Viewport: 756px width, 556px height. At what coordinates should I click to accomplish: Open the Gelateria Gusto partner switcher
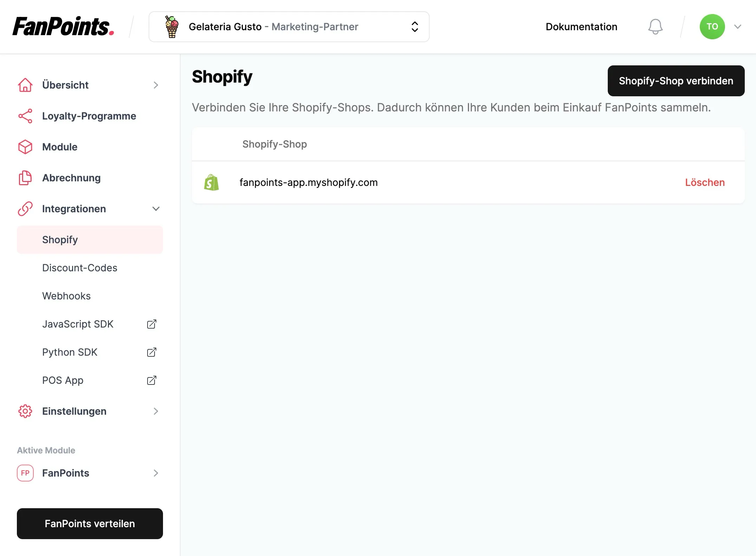289,27
